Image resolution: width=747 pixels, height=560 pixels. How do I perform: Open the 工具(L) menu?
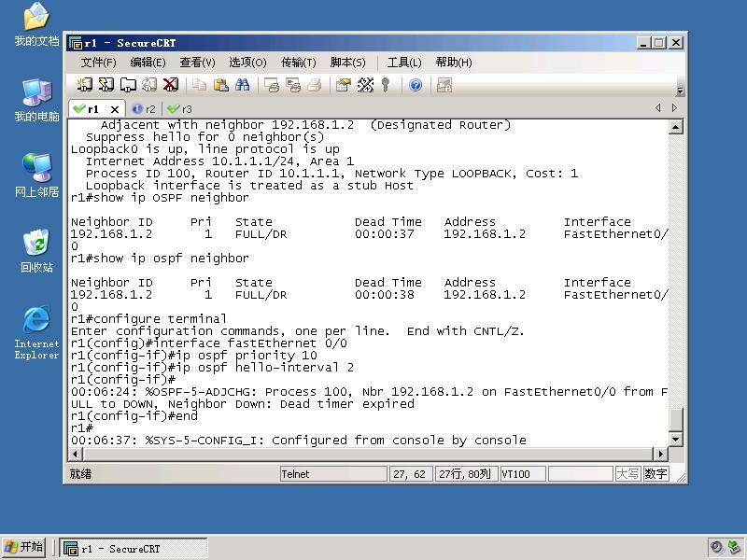point(404,63)
